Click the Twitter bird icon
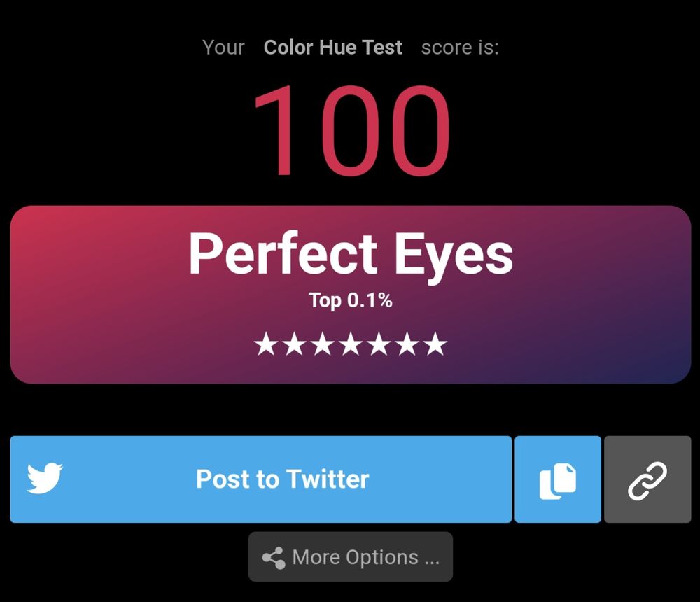This screenshot has width=700, height=602. click(x=45, y=479)
